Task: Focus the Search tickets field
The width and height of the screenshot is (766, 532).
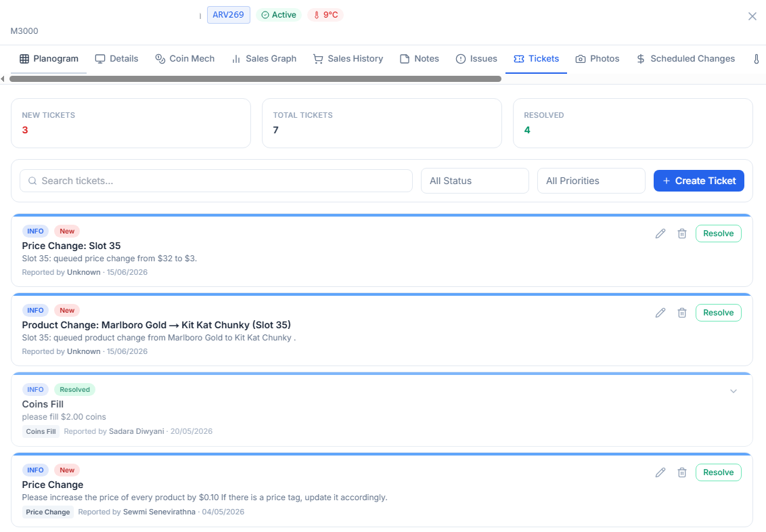Action: tap(216, 181)
